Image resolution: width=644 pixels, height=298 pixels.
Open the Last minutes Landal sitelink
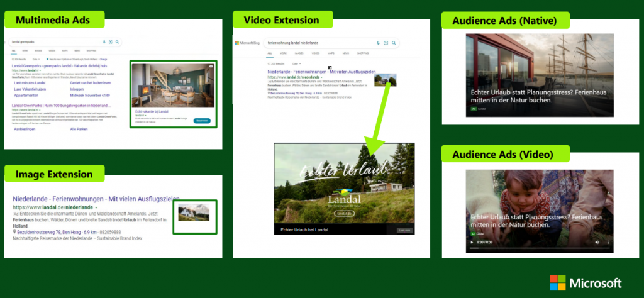(30, 83)
